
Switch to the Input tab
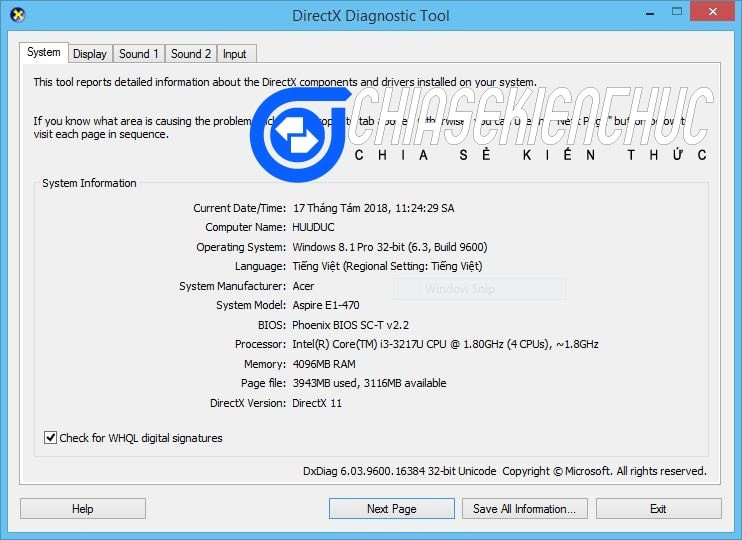pos(235,54)
